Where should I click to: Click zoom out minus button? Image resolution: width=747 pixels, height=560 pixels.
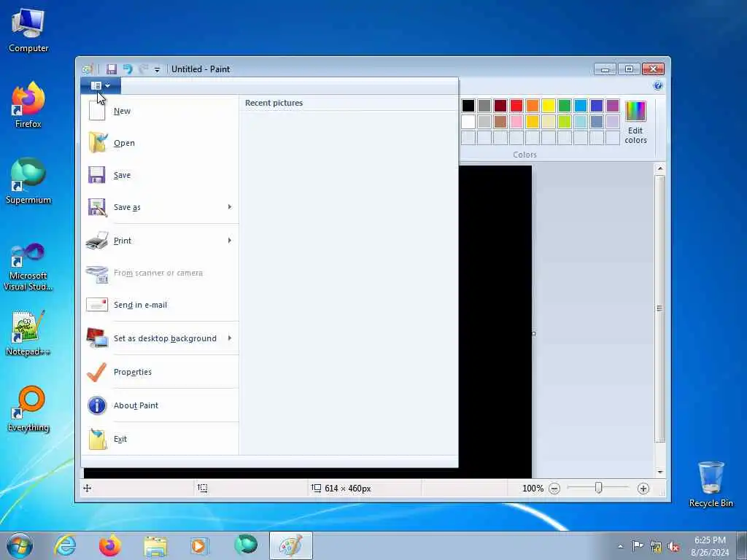coord(554,488)
